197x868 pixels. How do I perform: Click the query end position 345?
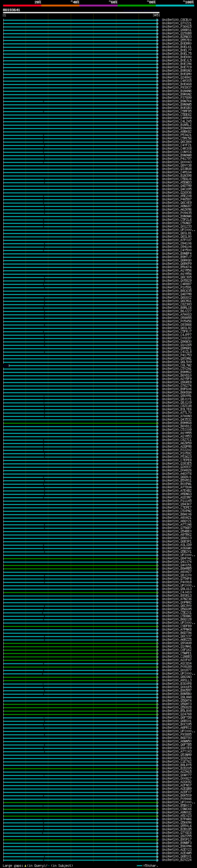click(155, 15)
